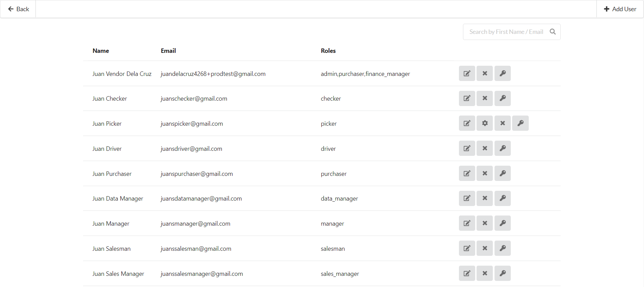Go Back to previous page

tap(18, 9)
